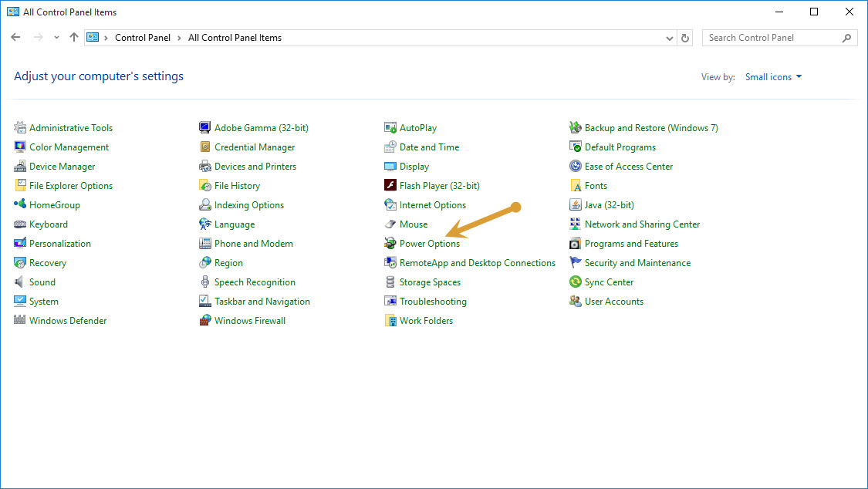Open the Work Folders link
The width and height of the screenshot is (868, 489).
(x=426, y=321)
